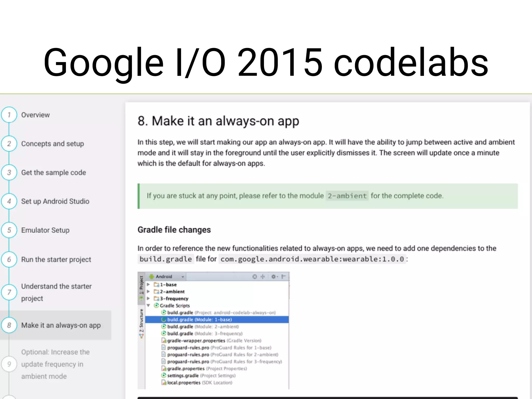Click the scroll-from-source target icon

(x=255, y=277)
